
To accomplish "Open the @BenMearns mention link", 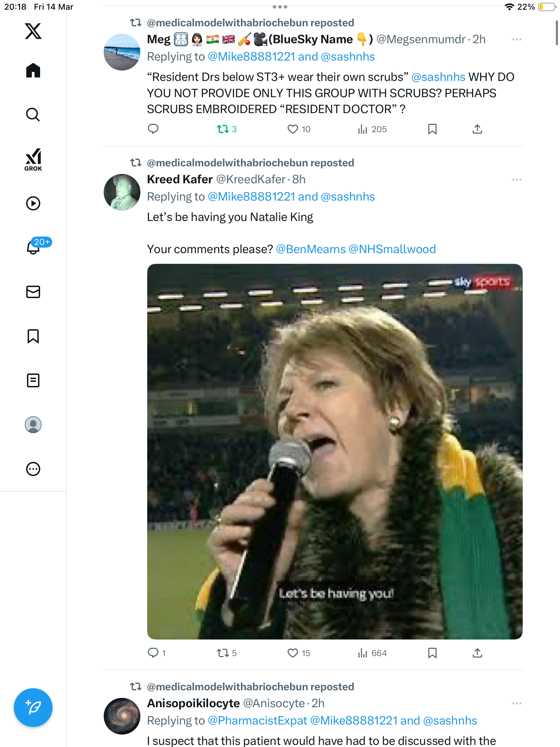I will click(x=311, y=249).
